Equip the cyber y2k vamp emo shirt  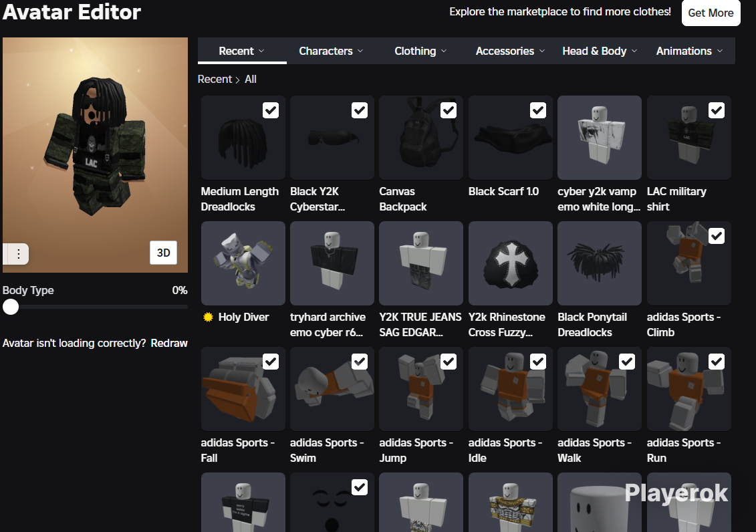click(600, 137)
